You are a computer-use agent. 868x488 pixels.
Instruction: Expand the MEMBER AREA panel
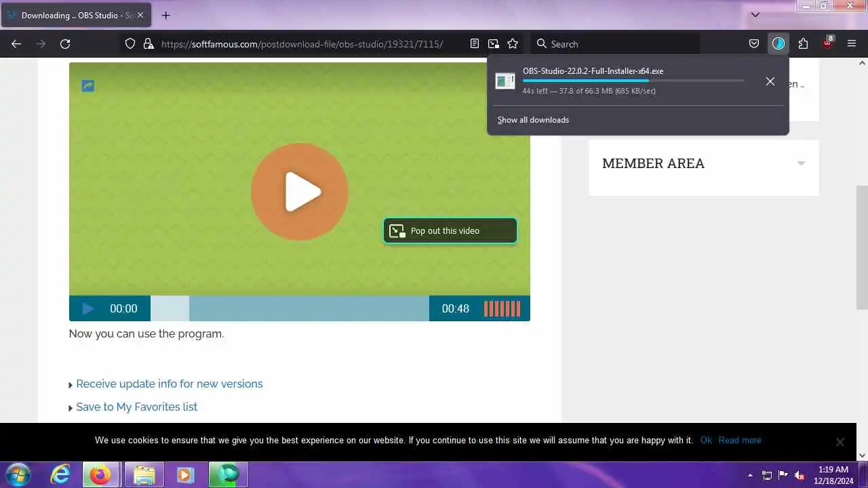(x=801, y=163)
